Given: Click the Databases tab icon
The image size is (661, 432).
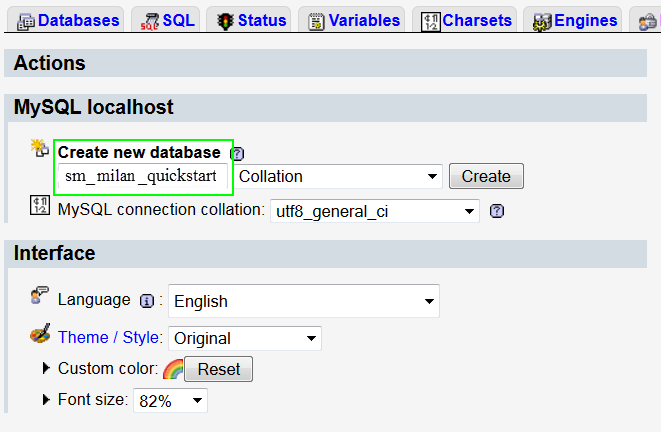Looking at the screenshot, I should [x=26, y=21].
